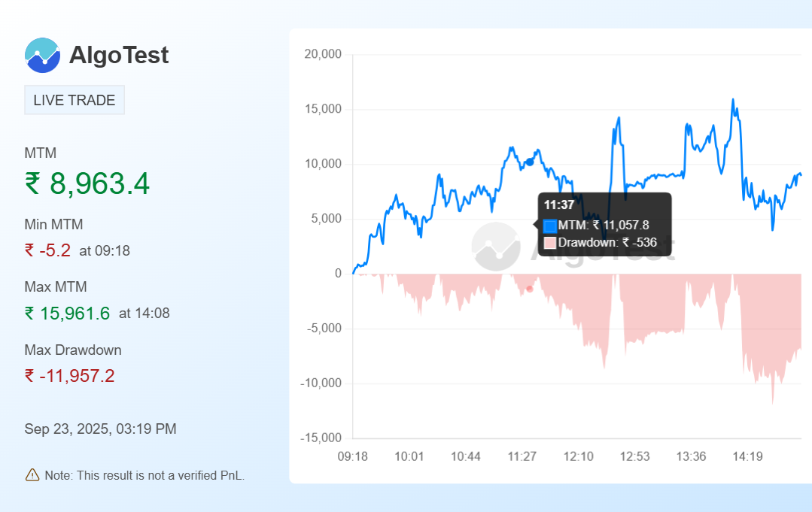Click the warning triangle icon beside the note

(x=32, y=474)
